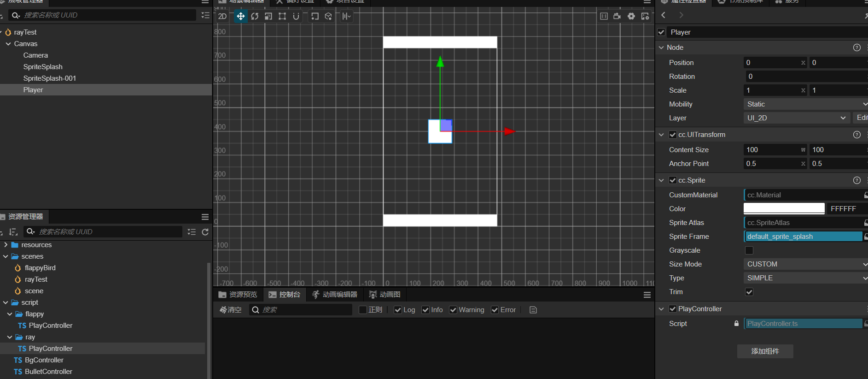Select the Rotate gizmo tool

point(255,16)
